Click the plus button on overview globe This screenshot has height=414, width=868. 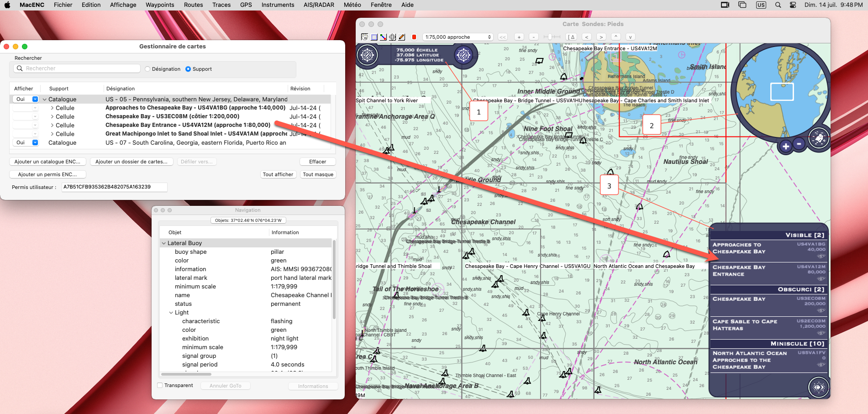(785, 146)
